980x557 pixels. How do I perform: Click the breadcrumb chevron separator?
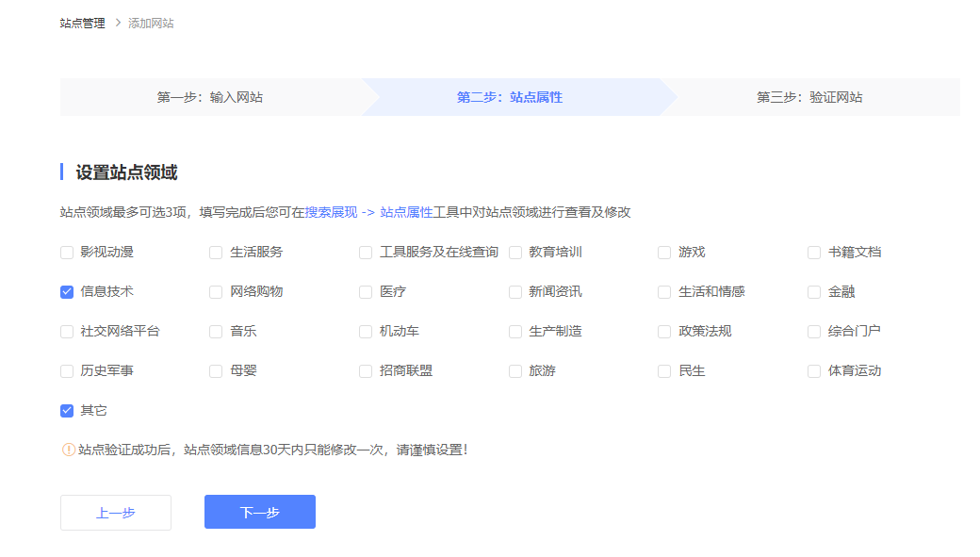118,23
